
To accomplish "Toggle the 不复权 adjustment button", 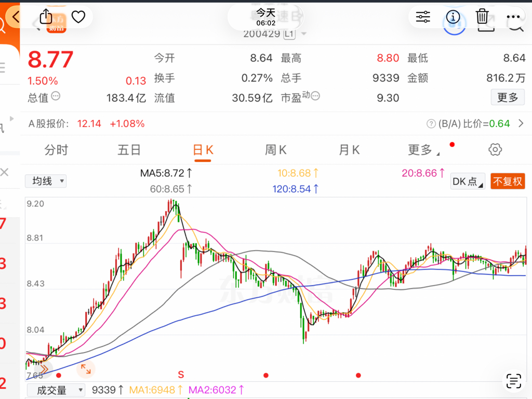I will [x=508, y=181].
